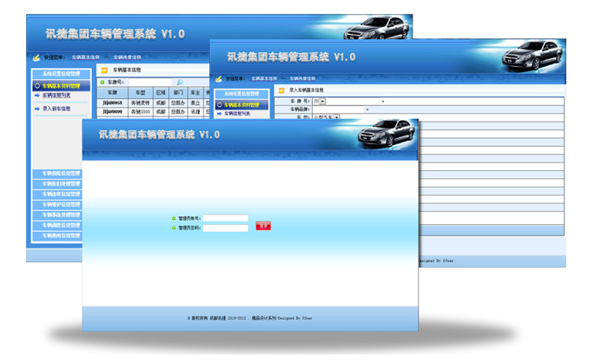Click into the 管理员密码 password field
This screenshot has height=364, width=595.
coord(225,228)
